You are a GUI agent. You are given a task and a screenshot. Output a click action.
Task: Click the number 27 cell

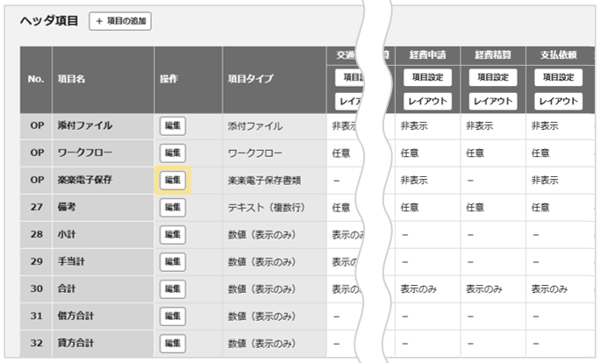point(37,207)
